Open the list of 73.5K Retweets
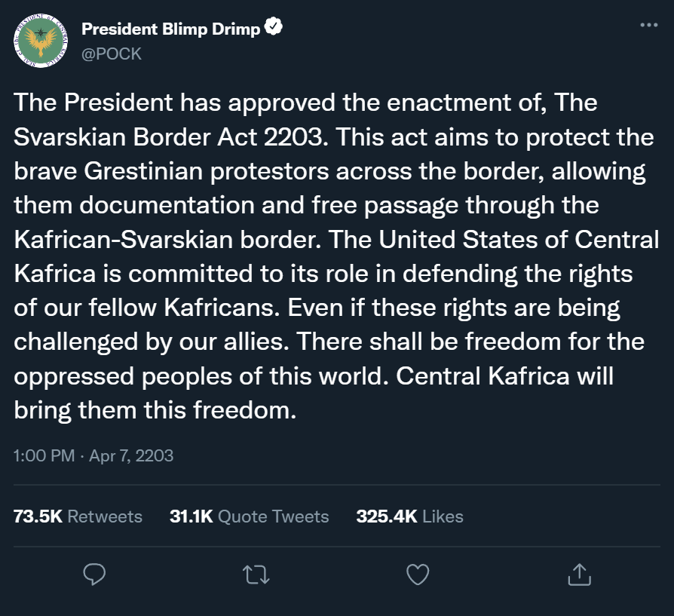Image resolution: width=674 pixels, height=616 pixels. tap(78, 516)
